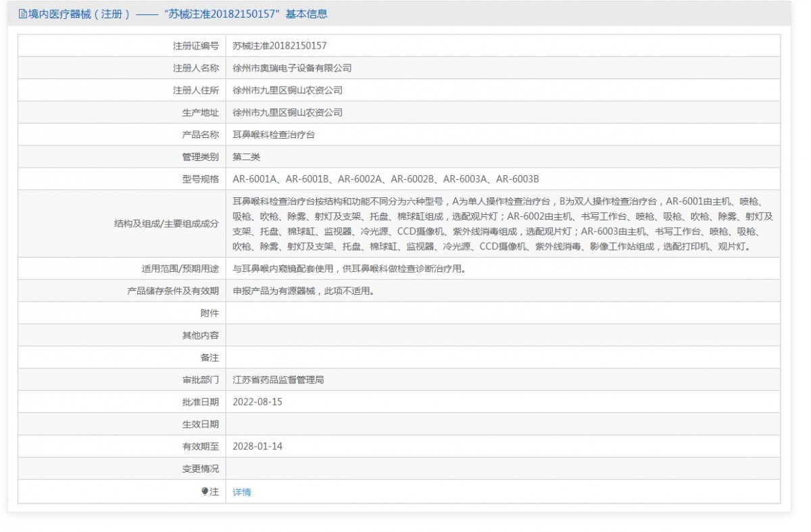
Task: Click model number AR-6001A
Action: coord(253,180)
